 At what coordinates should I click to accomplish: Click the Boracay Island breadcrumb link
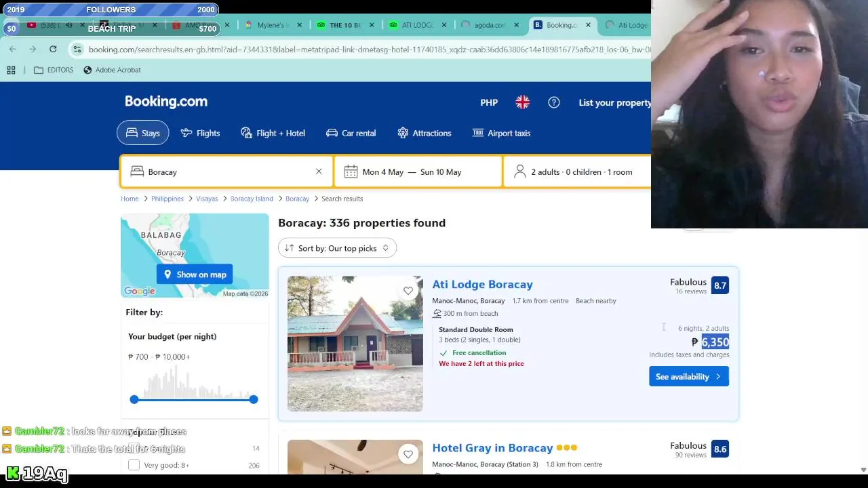(252, 199)
